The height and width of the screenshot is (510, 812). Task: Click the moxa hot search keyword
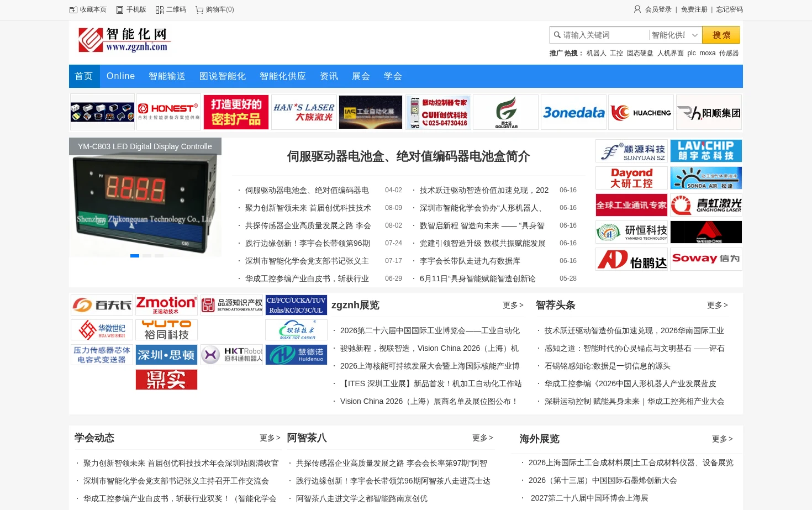pos(707,53)
